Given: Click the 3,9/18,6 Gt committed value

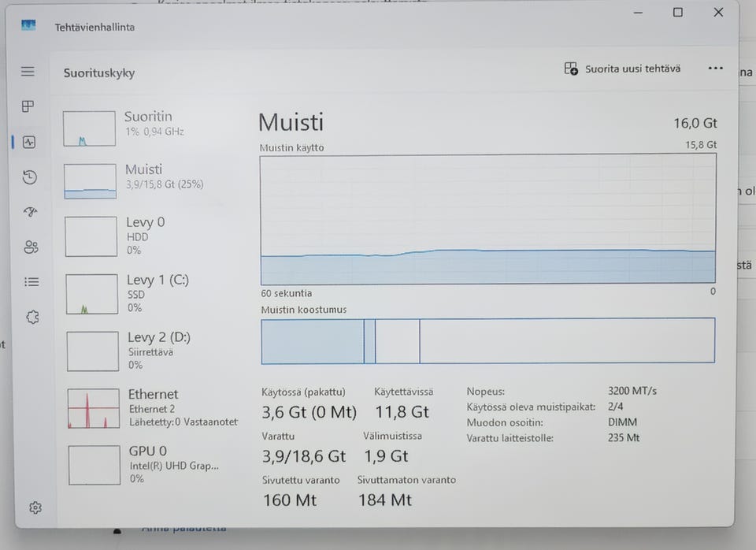Looking at the screenshot, I should (304, 456).
